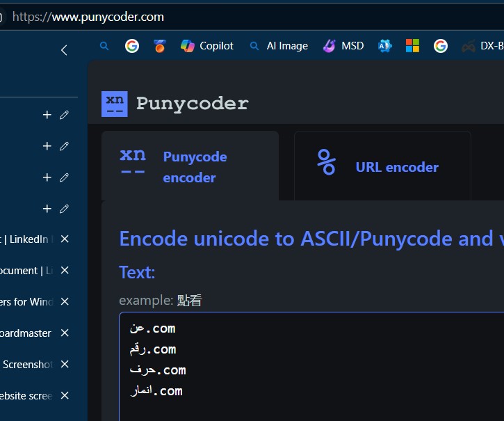Close the Screenshot tab in the sidebar
504x421 pixels.
[65, 365]
